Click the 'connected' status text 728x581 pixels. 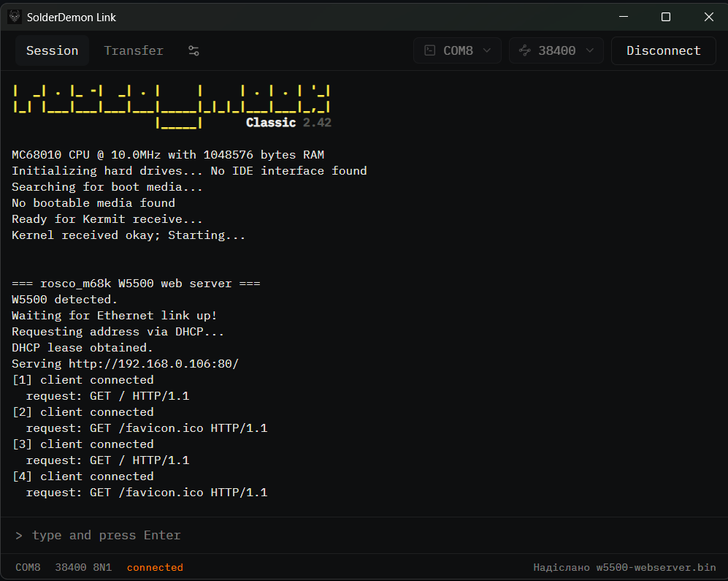pyautogui.click(x=155, y=568)
